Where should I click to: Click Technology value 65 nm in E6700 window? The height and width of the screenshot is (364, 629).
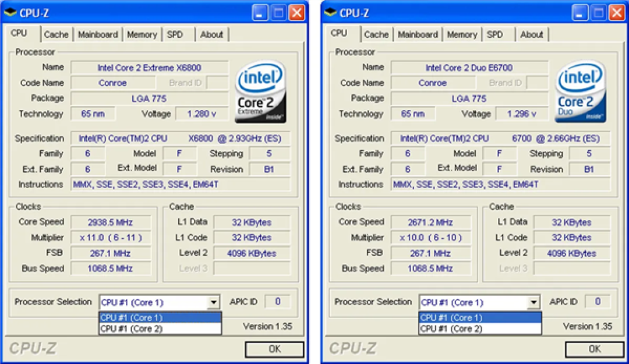pos(413,114)
